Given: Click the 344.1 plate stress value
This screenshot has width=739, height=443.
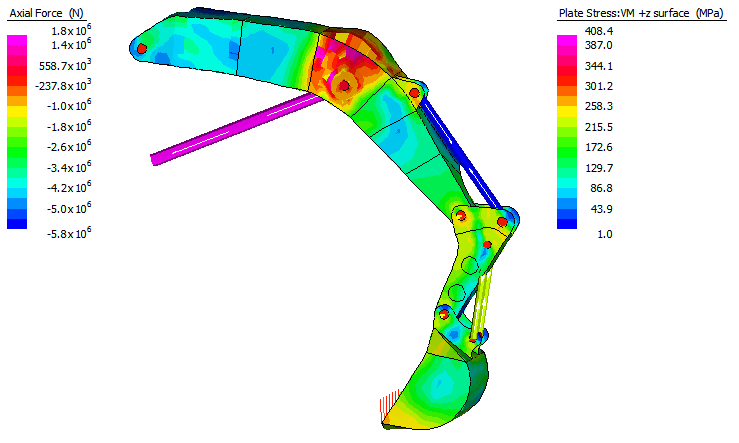Looking at the screenshot, I should pyautogui.click(x=599, y=66).
